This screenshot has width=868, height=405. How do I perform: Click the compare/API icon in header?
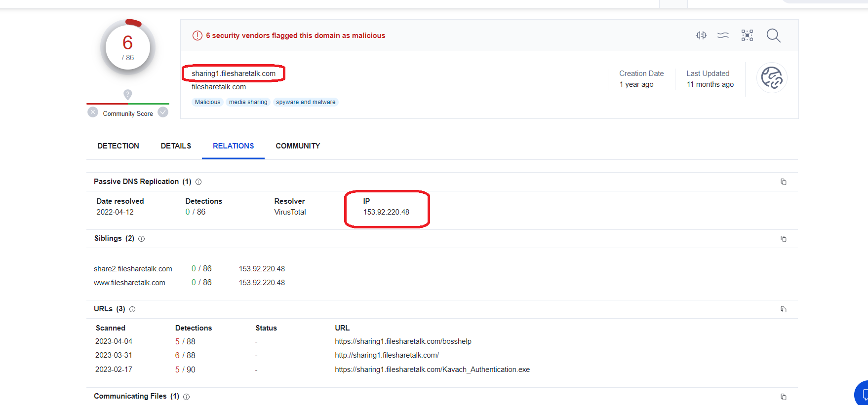point(701,36)
